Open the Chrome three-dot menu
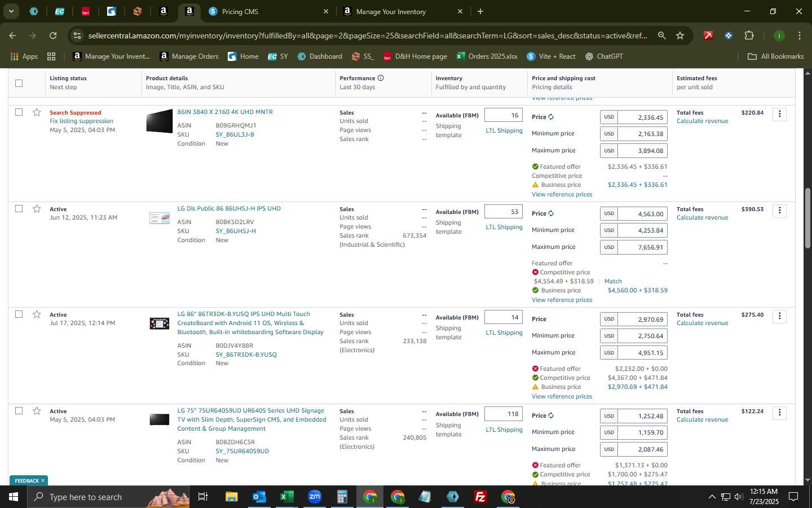 click(x=800, y=36)
